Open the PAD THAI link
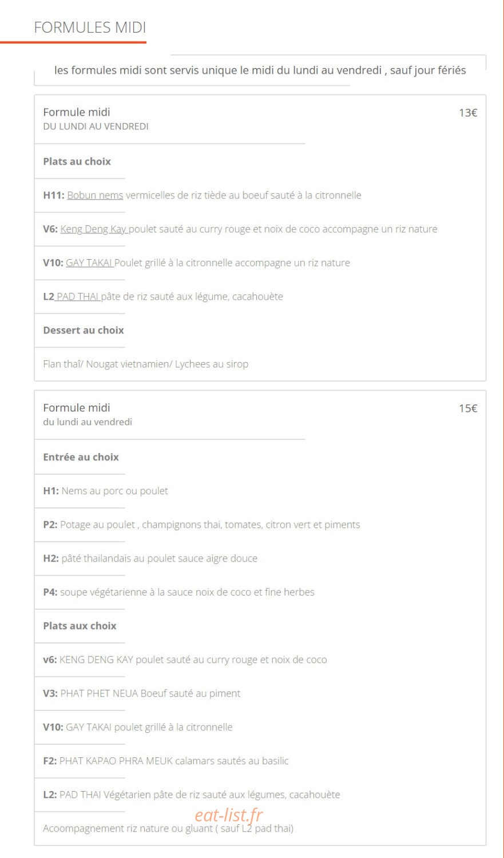Screen dimensions: 504x858 (x=77, y=296)
